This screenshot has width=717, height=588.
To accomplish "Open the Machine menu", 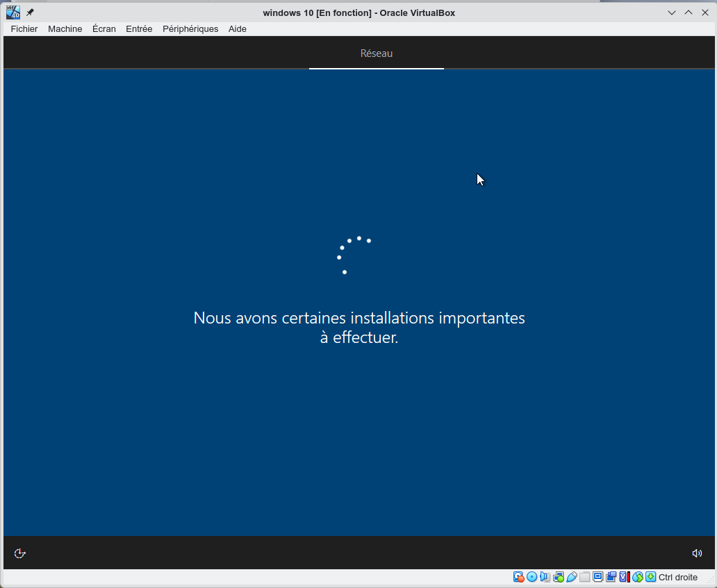I will click(x=65, y=28).
